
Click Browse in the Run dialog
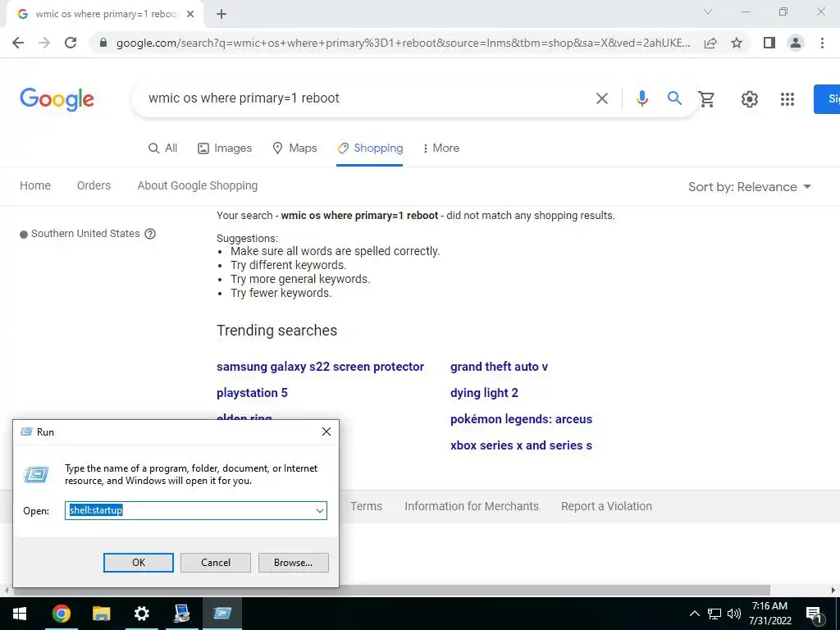pos(293,563)
